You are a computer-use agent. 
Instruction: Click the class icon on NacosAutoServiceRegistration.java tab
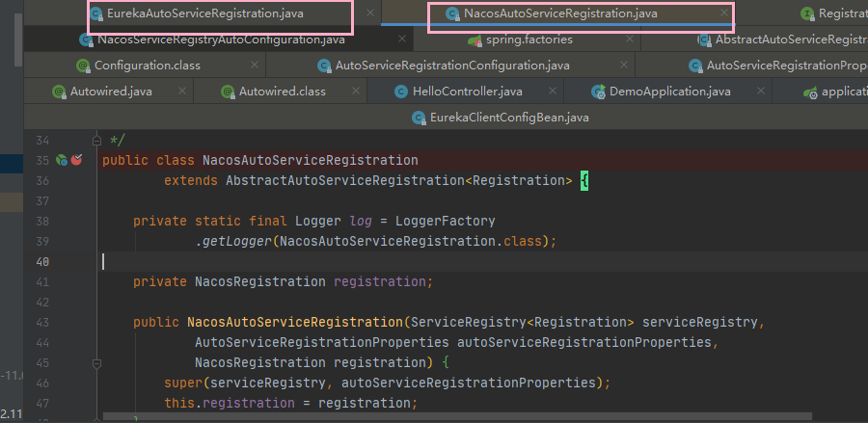pyautogui.click(x=453, y=13)
